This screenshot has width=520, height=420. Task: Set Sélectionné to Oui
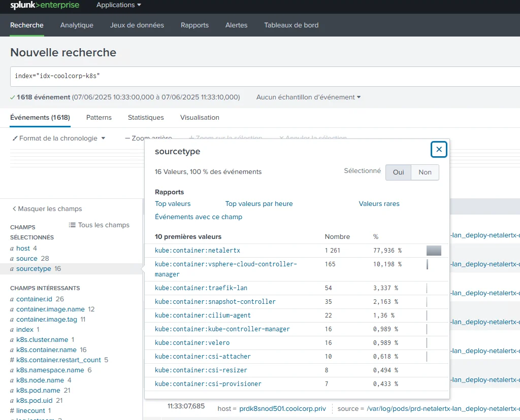point(398,172)
